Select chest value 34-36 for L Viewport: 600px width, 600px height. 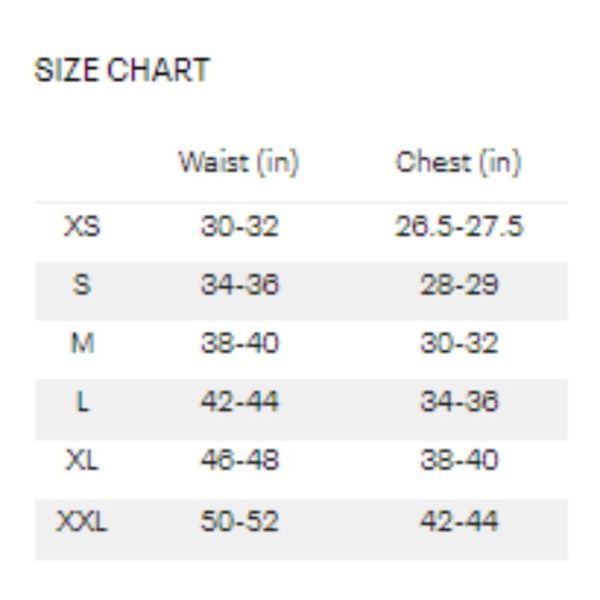tap(459, 402)
